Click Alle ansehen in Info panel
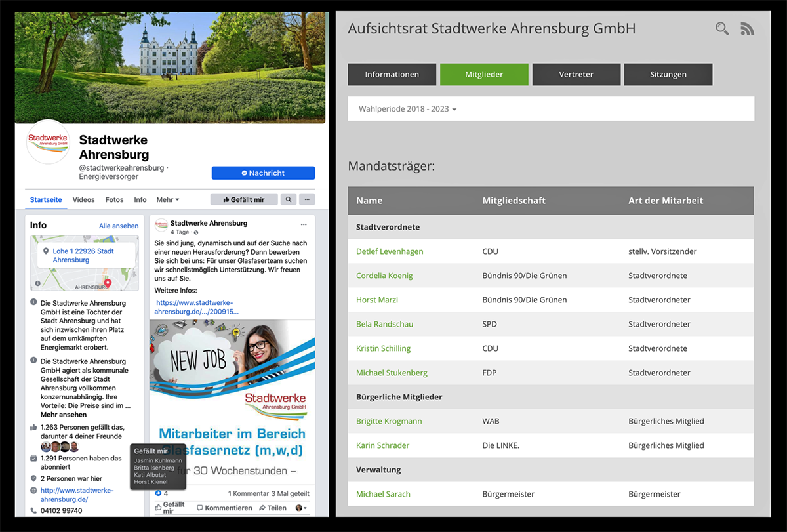Image resolution: width=787 pixels, height=532 pixels. coord(119,226)
